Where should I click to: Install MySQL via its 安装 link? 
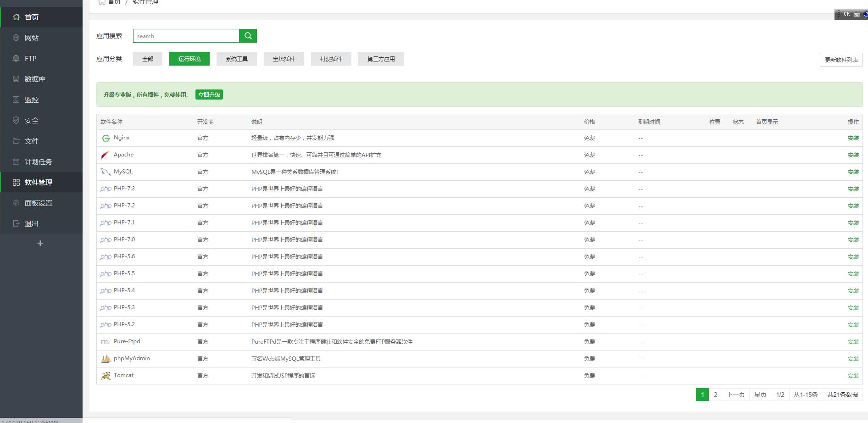point(853,172)
